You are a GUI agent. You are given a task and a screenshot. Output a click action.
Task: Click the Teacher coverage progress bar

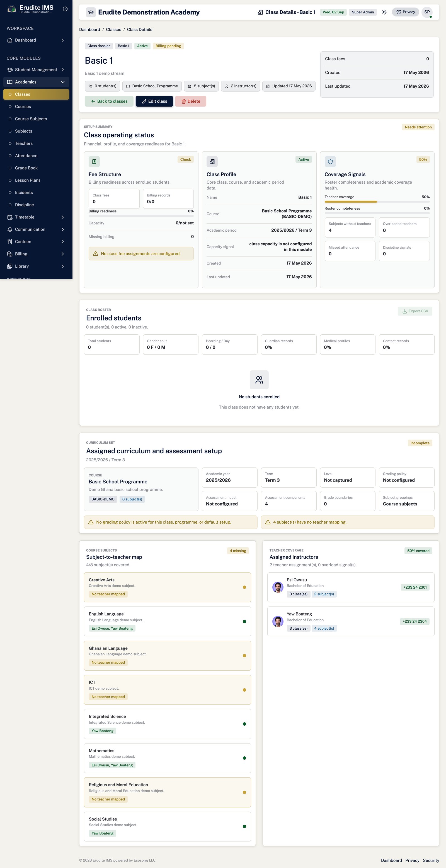(x=377, y=202)
